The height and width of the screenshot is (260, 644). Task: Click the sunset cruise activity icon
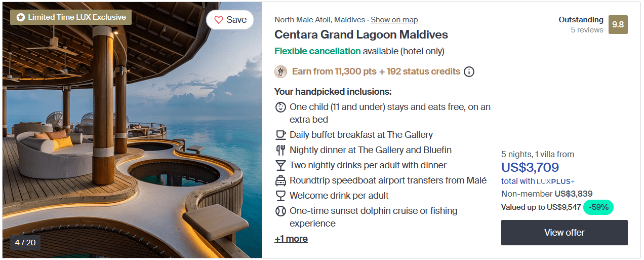pyautogui.click(x=280, y=211)
